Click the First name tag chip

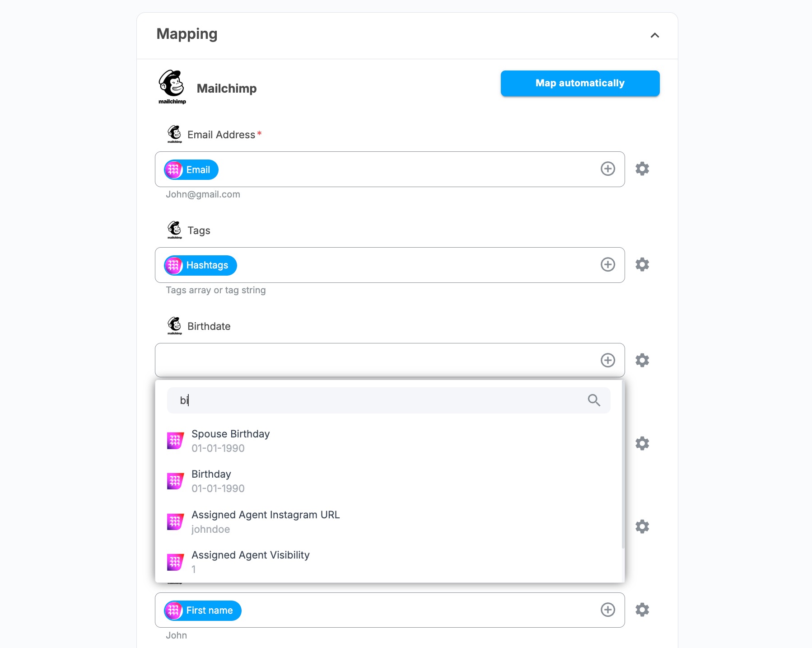[202, 610]
